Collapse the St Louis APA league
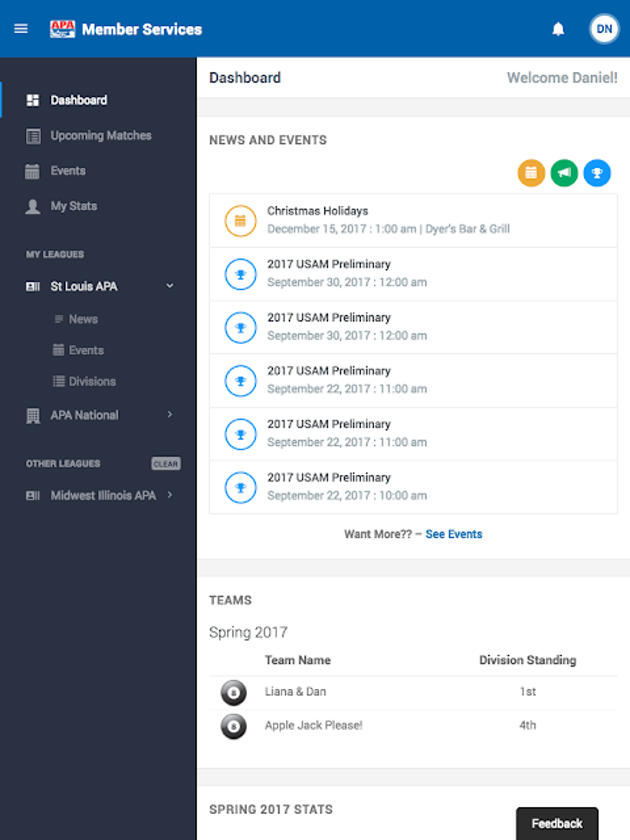Viewport: 630px width, 840px height. (170, 286)
